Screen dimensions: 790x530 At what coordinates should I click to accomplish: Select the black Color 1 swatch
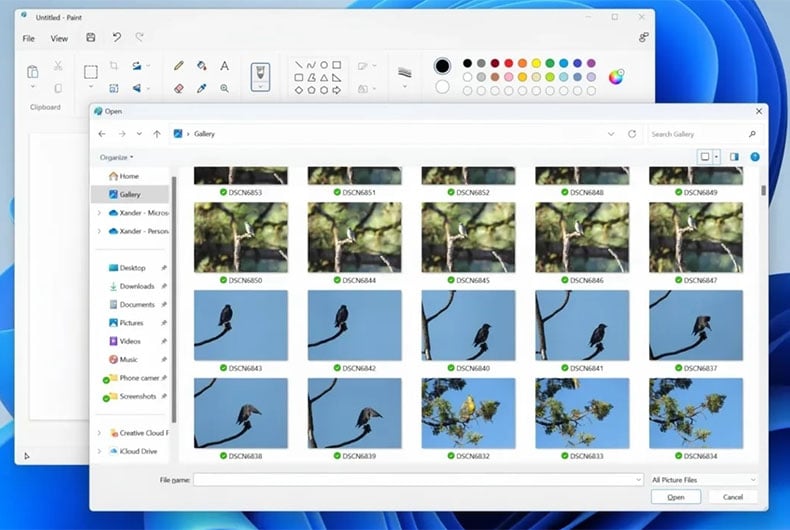click(x=442, y=66)
